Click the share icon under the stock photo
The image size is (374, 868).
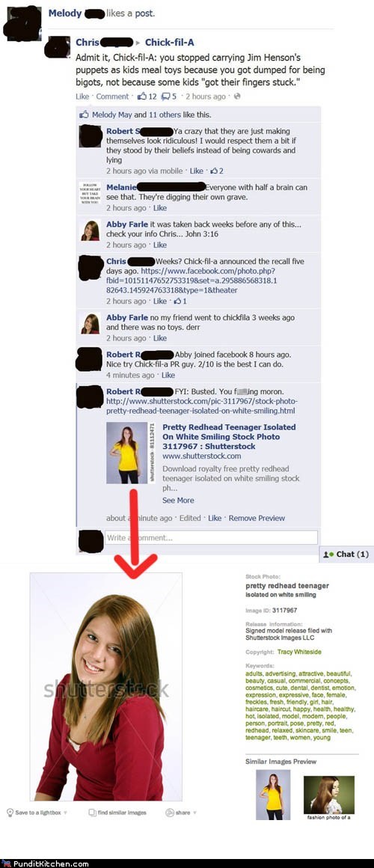(x=170, y=812)
